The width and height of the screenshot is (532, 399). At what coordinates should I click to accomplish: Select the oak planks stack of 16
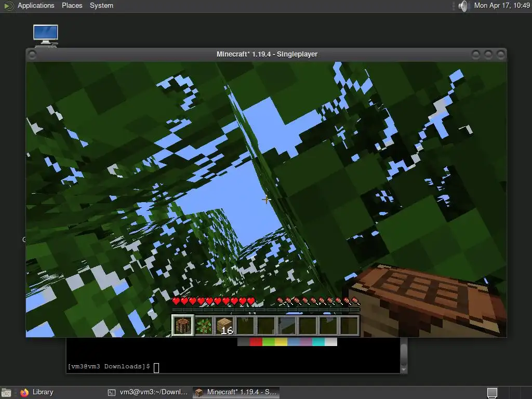pos(224,325)
